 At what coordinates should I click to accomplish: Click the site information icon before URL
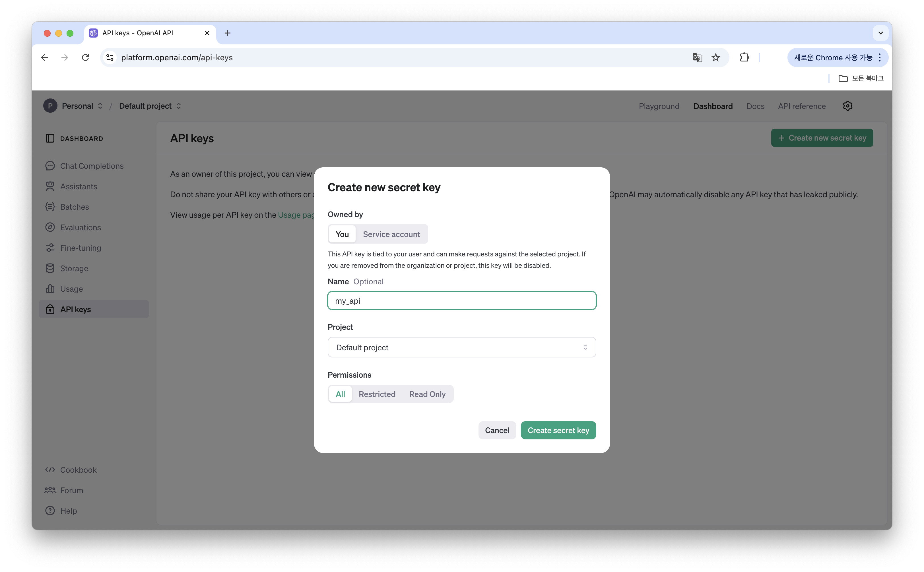(x=110, y=57)
